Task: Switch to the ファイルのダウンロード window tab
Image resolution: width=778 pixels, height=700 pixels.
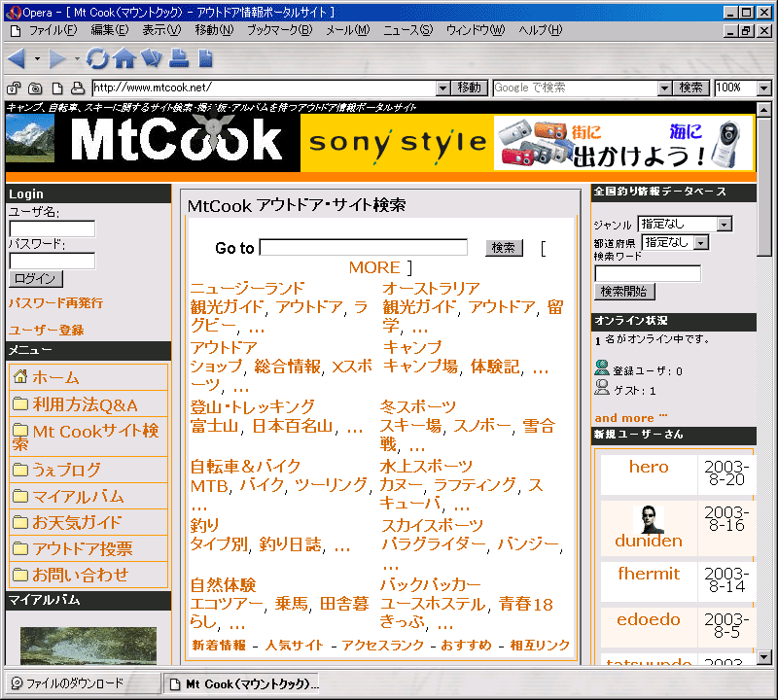Action: (83, 683)
